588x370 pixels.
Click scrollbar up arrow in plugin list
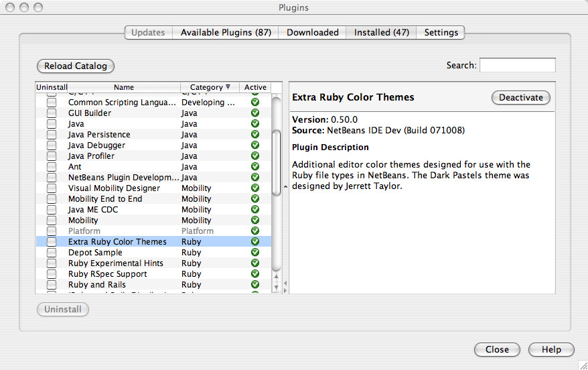pos(277,276)
